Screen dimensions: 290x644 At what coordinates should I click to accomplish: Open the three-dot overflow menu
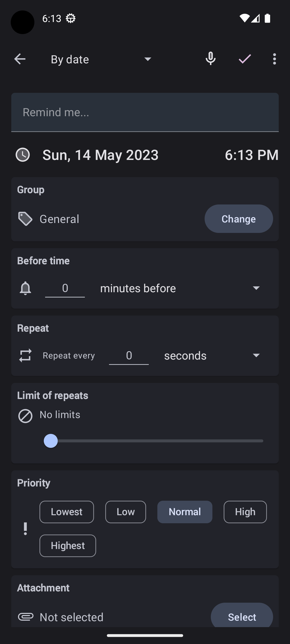pyautogui.click(x=274, y=59)
